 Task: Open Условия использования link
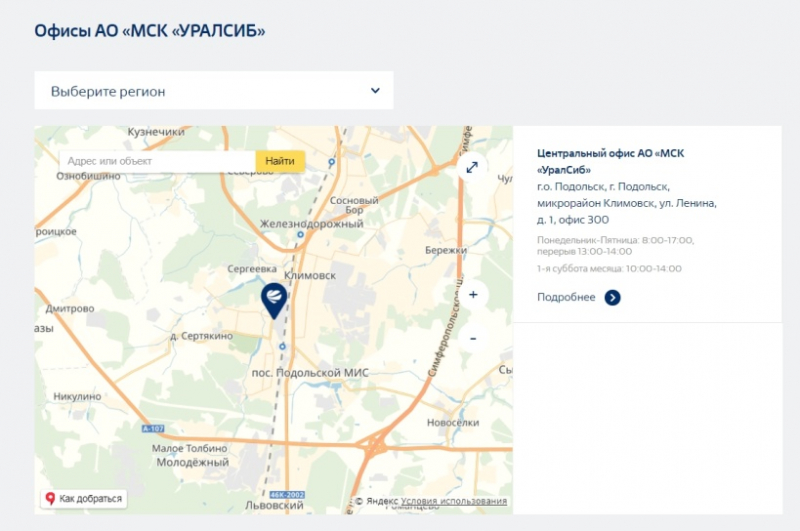454,501
